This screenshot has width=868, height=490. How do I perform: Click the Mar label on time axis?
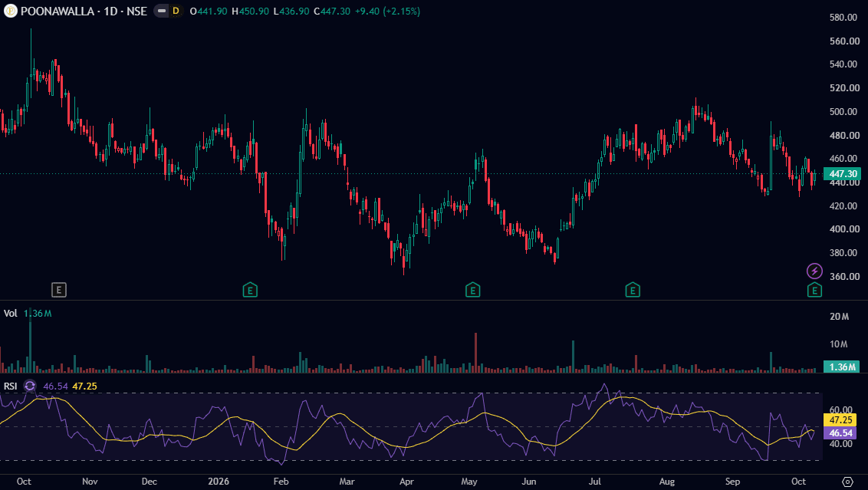tap(347, 481)
